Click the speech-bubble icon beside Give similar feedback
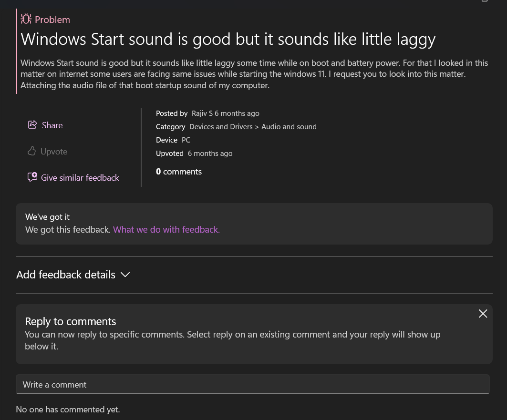The height and width of the screenshot is (420, 507). (x=32, y=177)
